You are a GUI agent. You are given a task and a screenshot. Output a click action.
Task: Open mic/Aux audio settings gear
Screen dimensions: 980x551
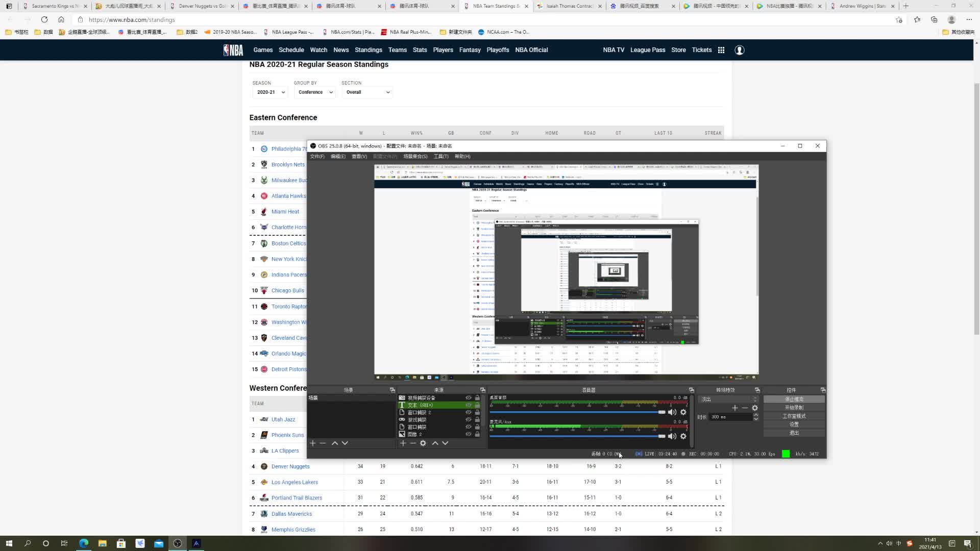(683, 436)
